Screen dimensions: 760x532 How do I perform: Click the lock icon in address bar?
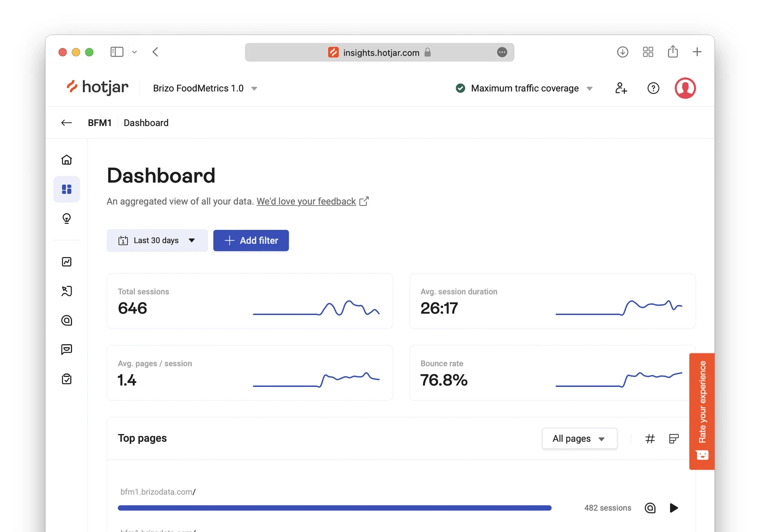click(427, 52)
